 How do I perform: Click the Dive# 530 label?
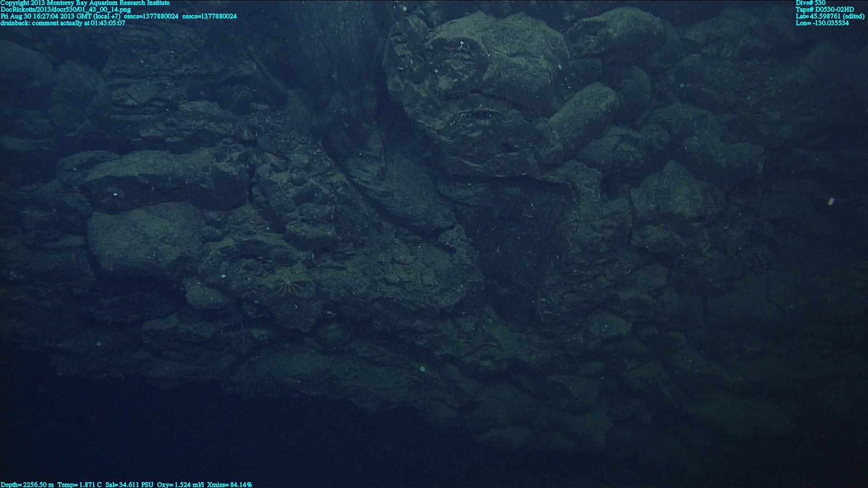pos(811,3)
